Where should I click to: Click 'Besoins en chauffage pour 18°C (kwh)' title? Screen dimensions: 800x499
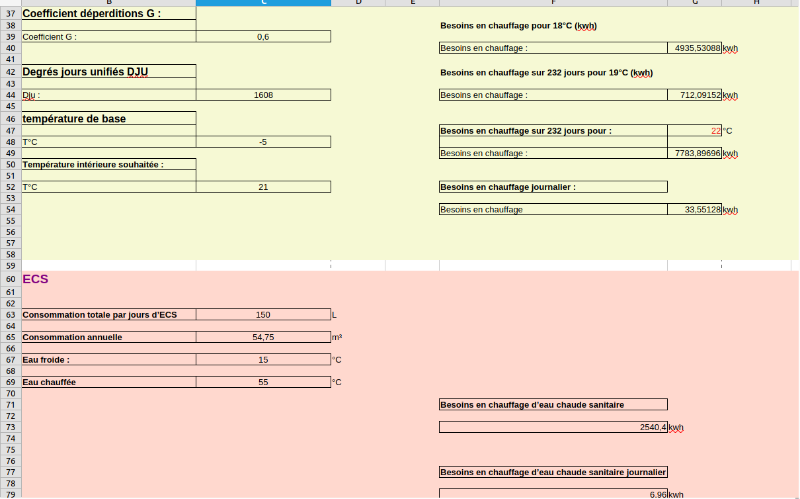pos(518,26)
